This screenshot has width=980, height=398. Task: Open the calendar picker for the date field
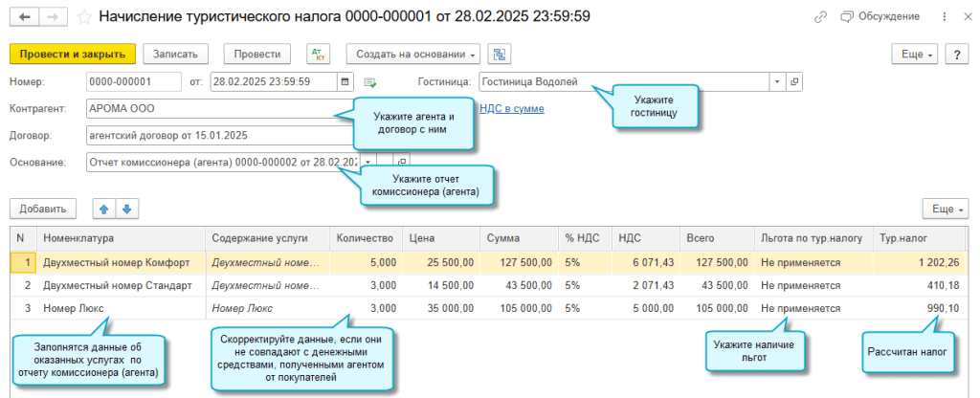click(345, 82)
